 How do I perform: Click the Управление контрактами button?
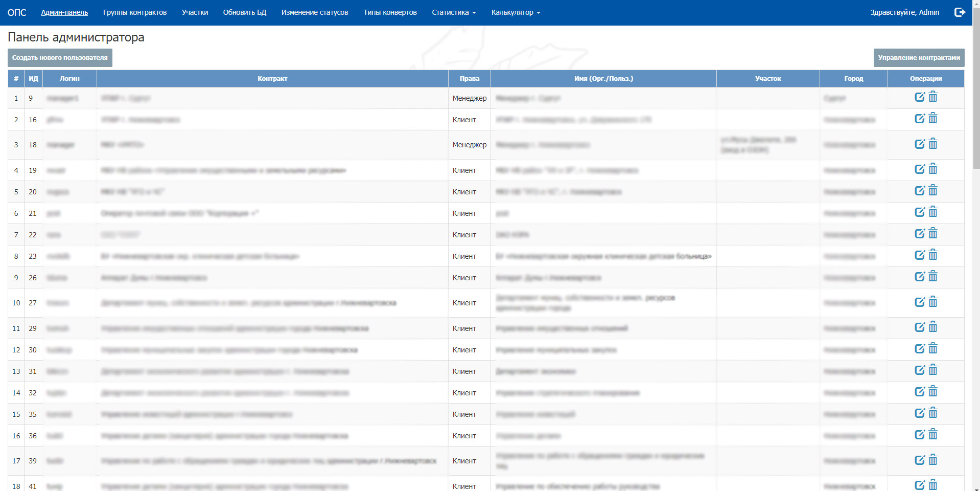918,58
